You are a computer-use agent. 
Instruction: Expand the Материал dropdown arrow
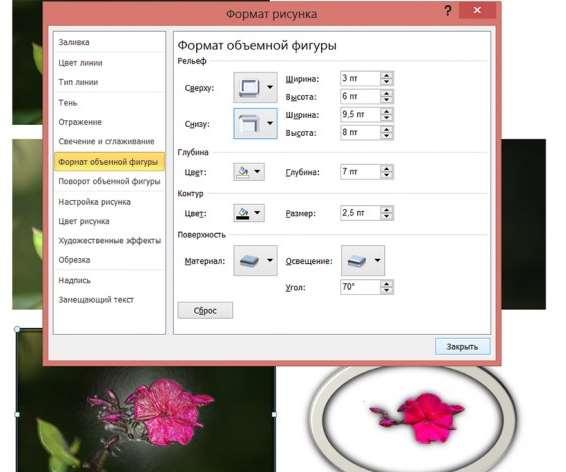270,261
